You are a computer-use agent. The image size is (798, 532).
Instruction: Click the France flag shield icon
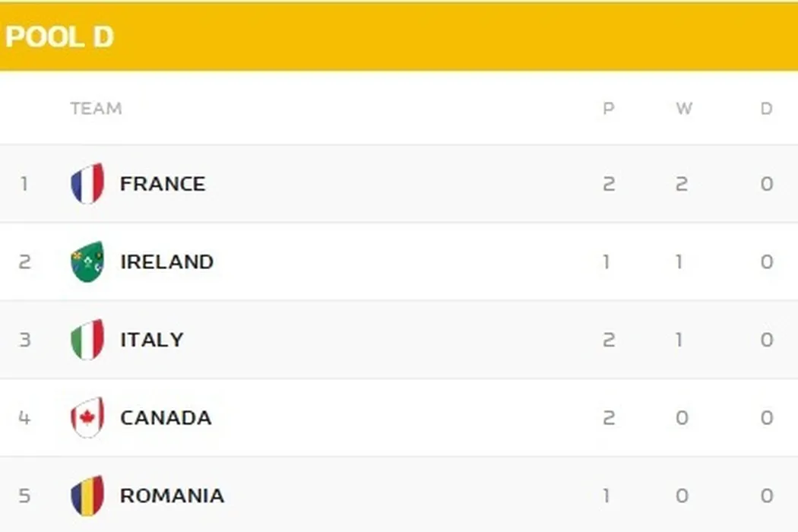[x=87, y=184]
